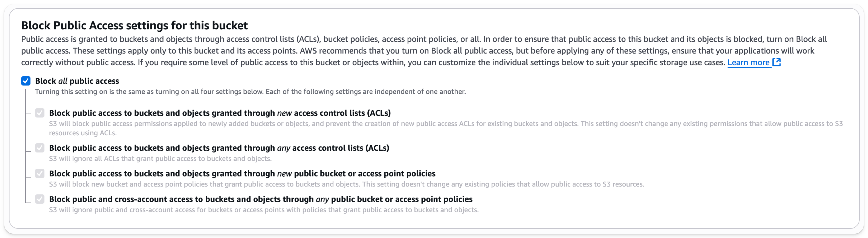868x238 pixels.
Task: Toggle the checkbox blocking new ACL public access
Action: coord(40,113)
